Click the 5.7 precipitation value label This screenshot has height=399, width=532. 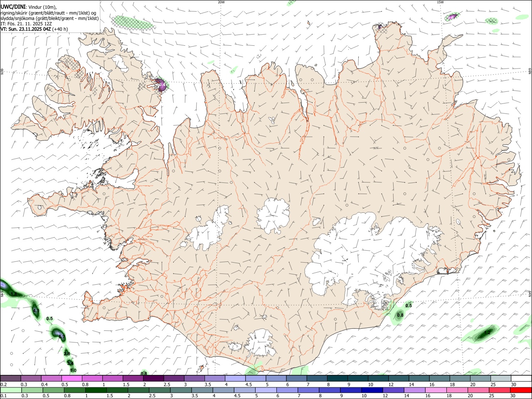point(62,336)
